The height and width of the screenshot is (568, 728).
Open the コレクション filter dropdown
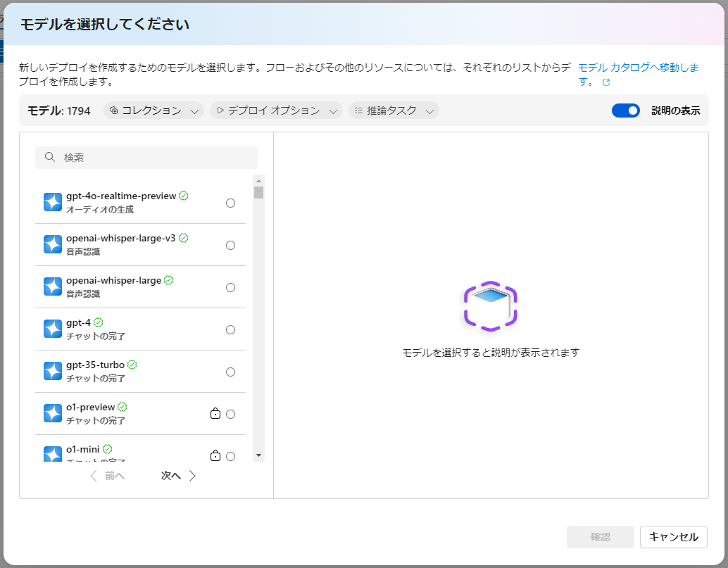(x=153, y=111)
